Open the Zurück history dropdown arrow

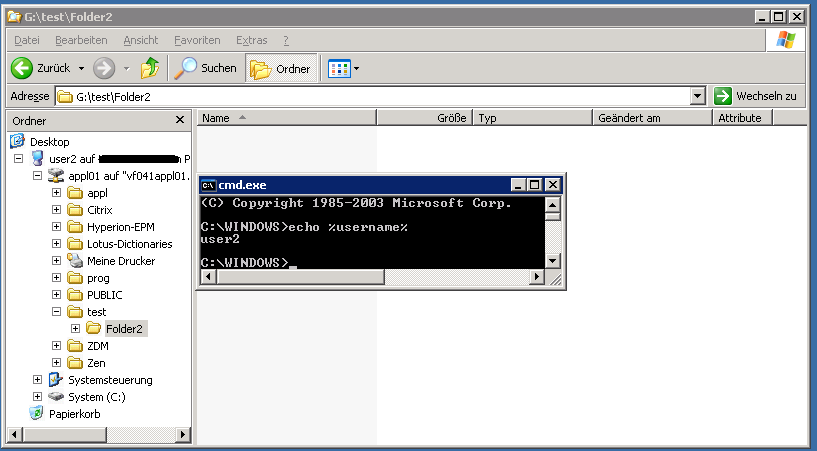81,68
